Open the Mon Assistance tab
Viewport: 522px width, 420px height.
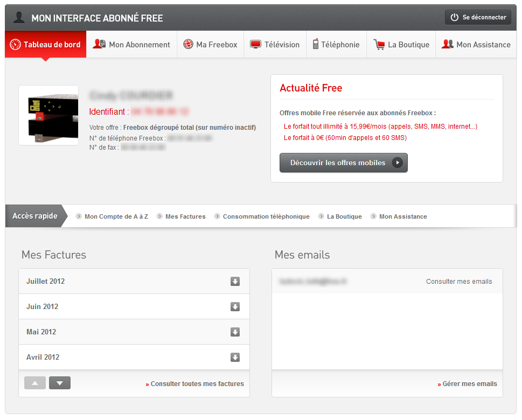click(476, 44)
